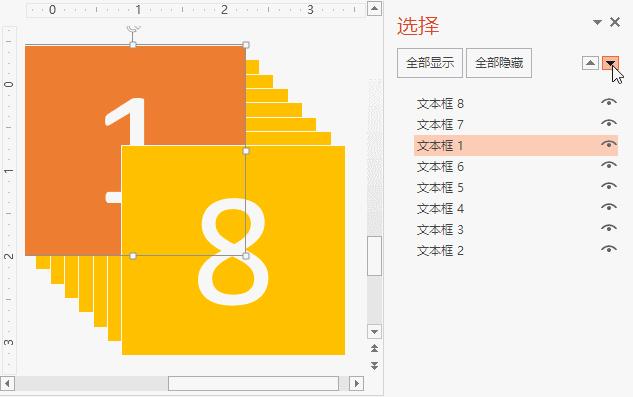
Task: Click the Bring Forward up-arrow button
Action: (x=590, y=63)
